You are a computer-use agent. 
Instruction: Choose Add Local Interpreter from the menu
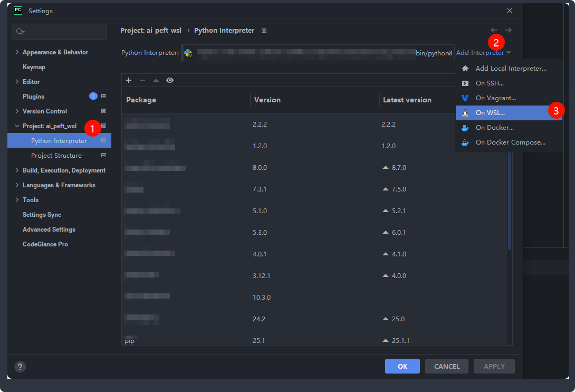coord(509,69)
